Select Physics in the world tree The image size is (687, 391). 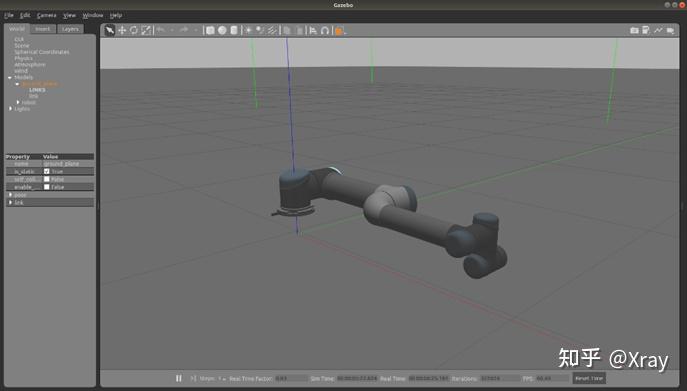tap(24, 58)
